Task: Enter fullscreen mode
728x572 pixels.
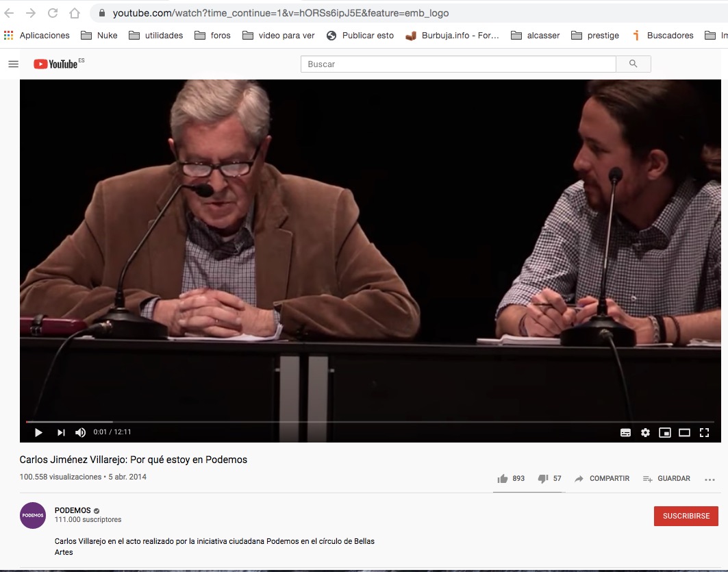Action: coord(704,432)
